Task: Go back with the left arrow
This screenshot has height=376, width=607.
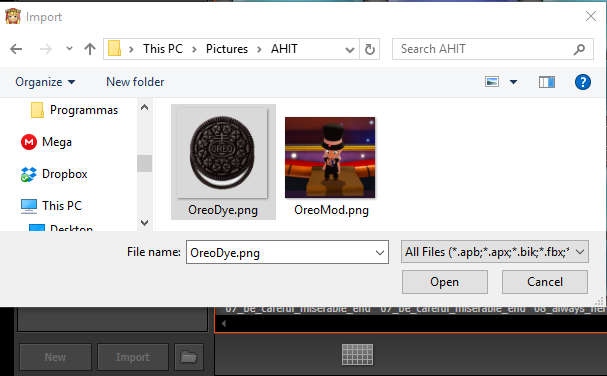Action: (x=16, y=49)
